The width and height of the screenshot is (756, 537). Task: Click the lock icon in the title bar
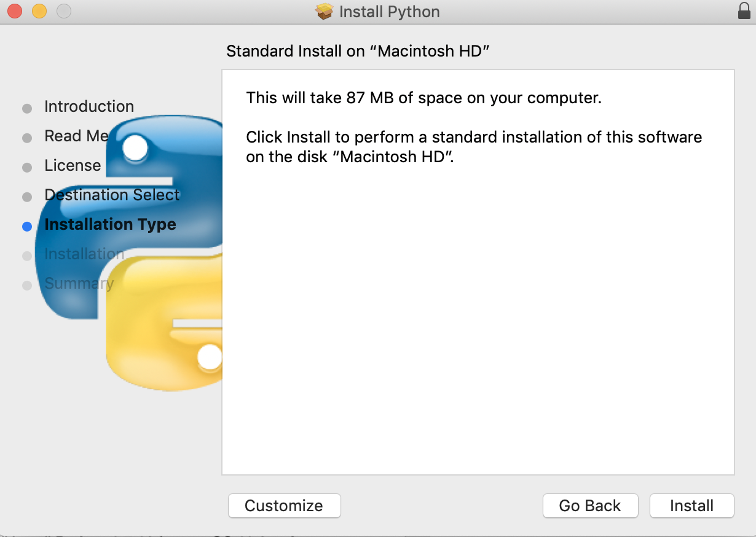click(x=744, y=11)
